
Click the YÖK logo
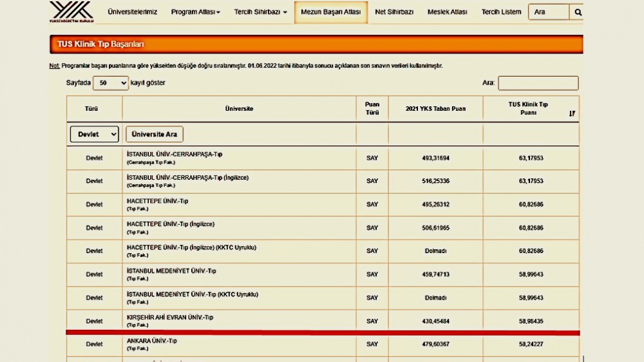click(71, 12)
